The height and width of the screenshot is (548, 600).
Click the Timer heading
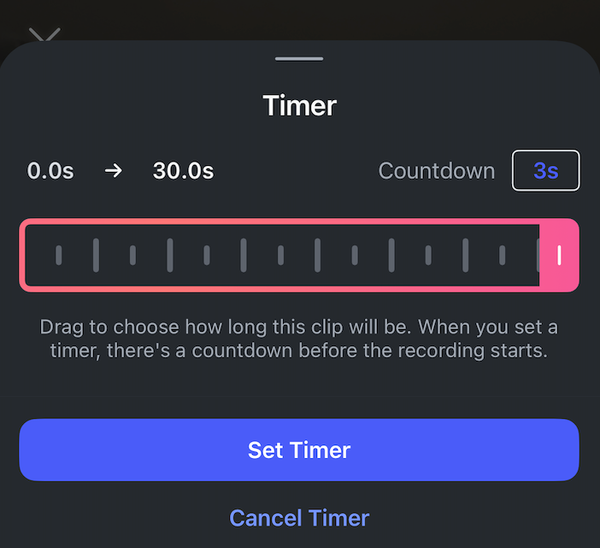299,106
